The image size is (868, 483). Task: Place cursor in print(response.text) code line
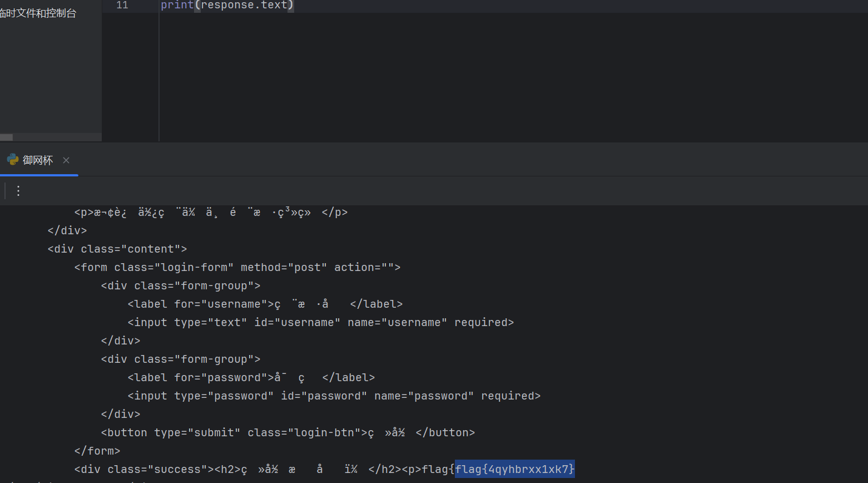pyautogui.click(x=227, y=5)
